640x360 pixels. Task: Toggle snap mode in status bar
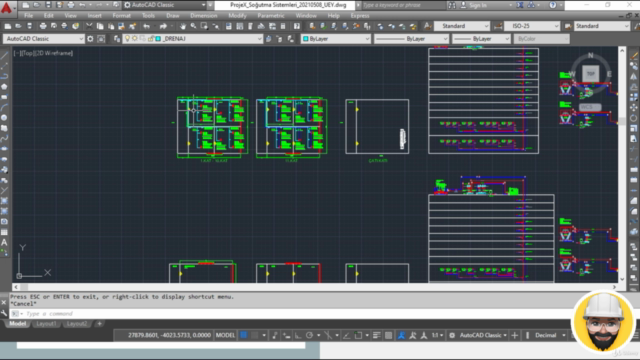(x=255, y=336)
